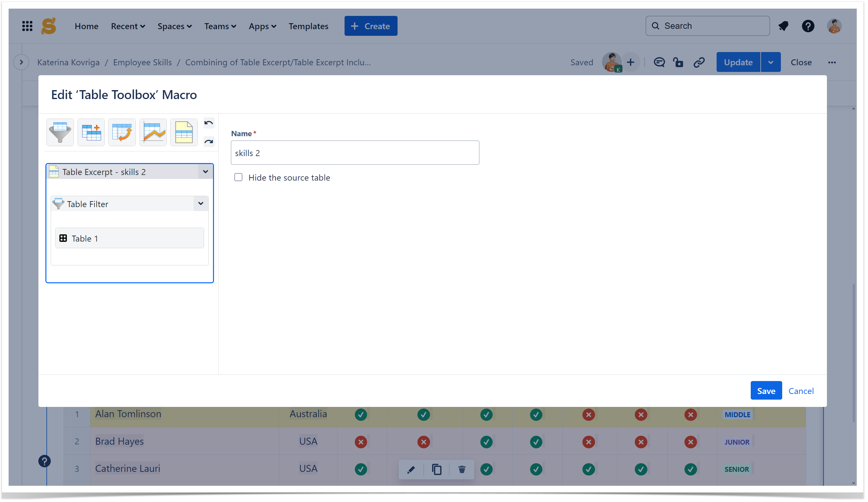
Task: Expand the left sidebar with arrow
Action: coord(21,62)
